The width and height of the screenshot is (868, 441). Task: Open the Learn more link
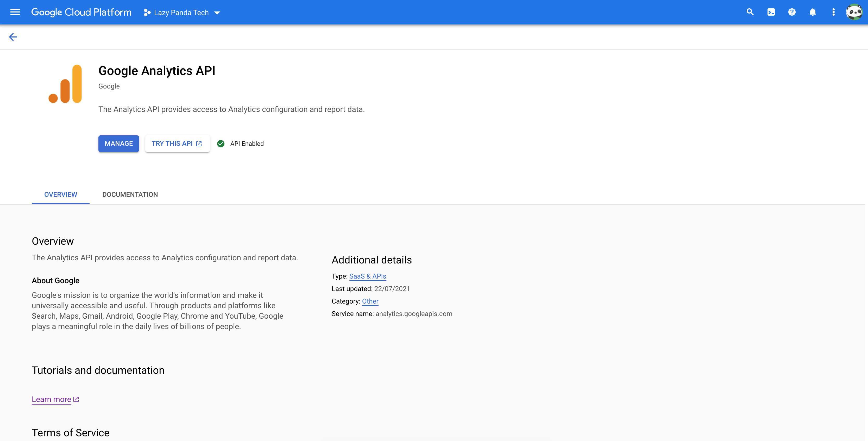coord(52,399)
